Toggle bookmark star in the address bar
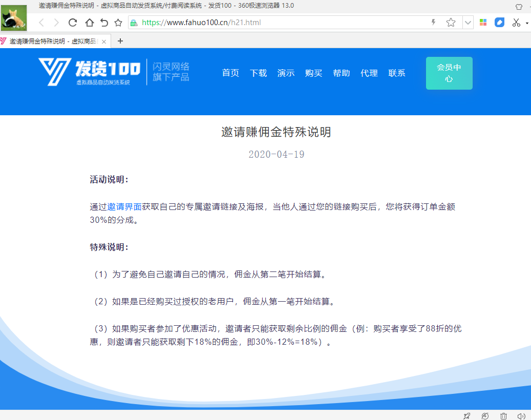 click(451, 23)
